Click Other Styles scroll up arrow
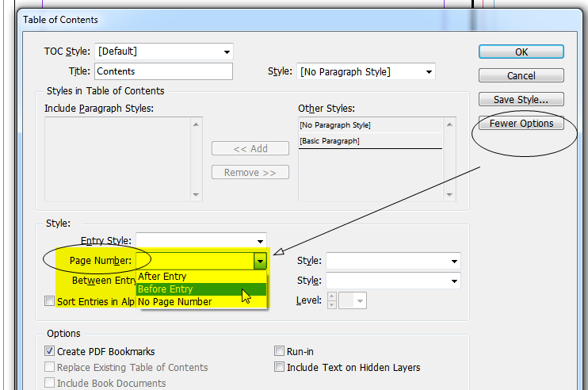Image resolution: width=588 pixels, height=390 pixels. tap(449, 124)
